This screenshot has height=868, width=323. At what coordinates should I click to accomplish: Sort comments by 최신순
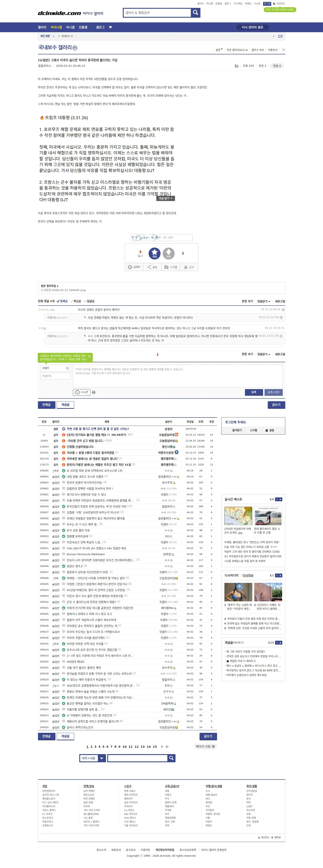75,301
